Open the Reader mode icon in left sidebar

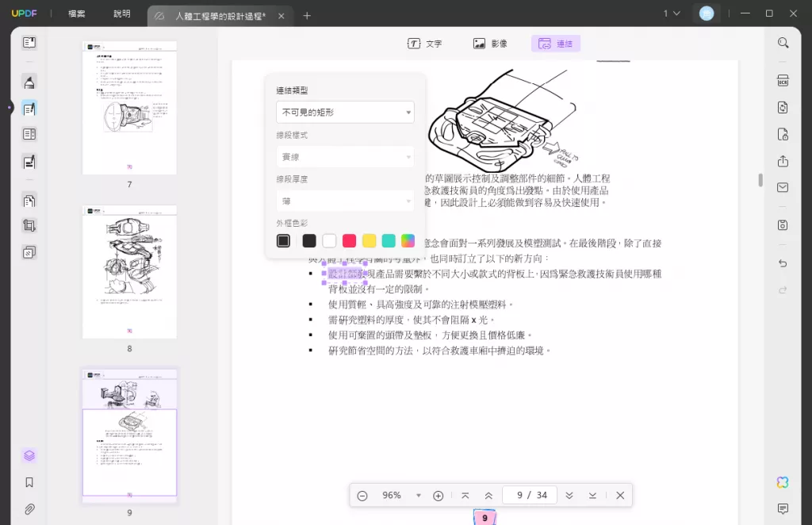29,43
